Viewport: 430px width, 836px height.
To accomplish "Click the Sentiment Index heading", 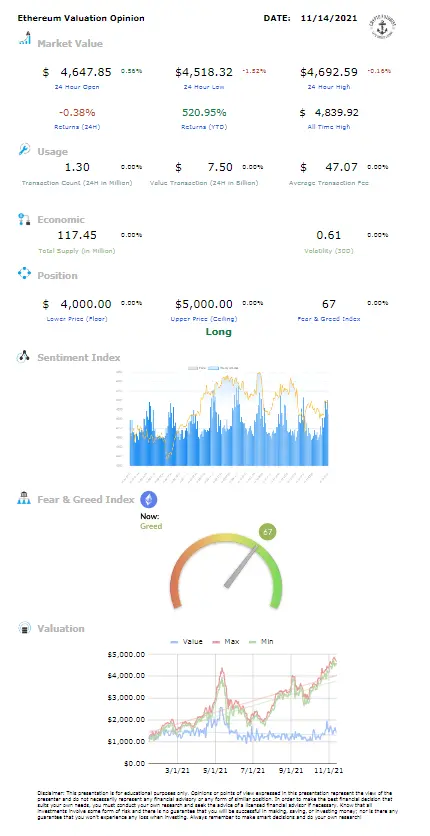I will tap(79, 358).
